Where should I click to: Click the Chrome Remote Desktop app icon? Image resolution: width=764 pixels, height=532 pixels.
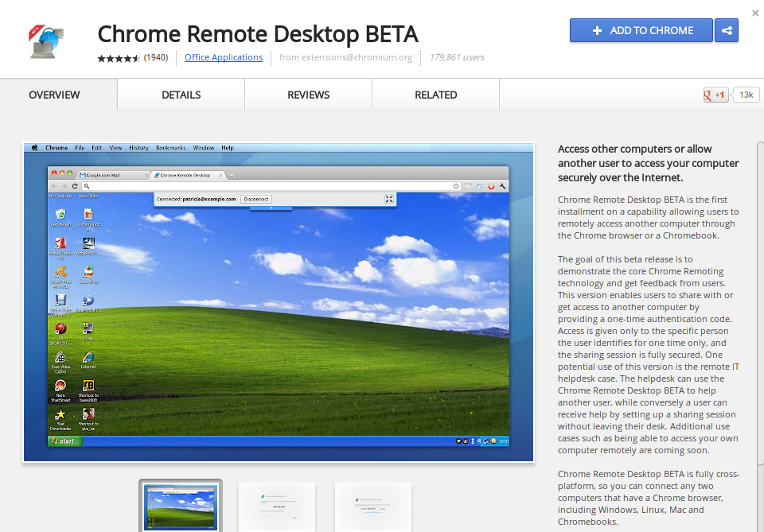click(46, 42)
